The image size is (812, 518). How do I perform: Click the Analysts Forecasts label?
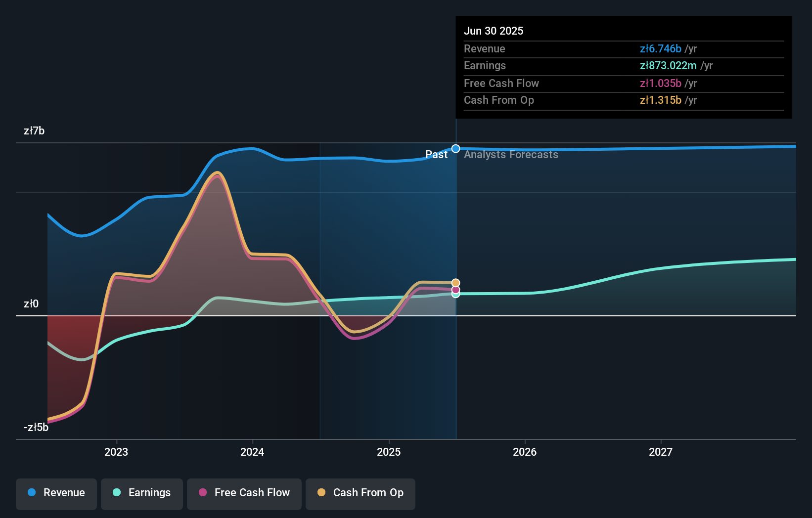[x=511, y=155]
